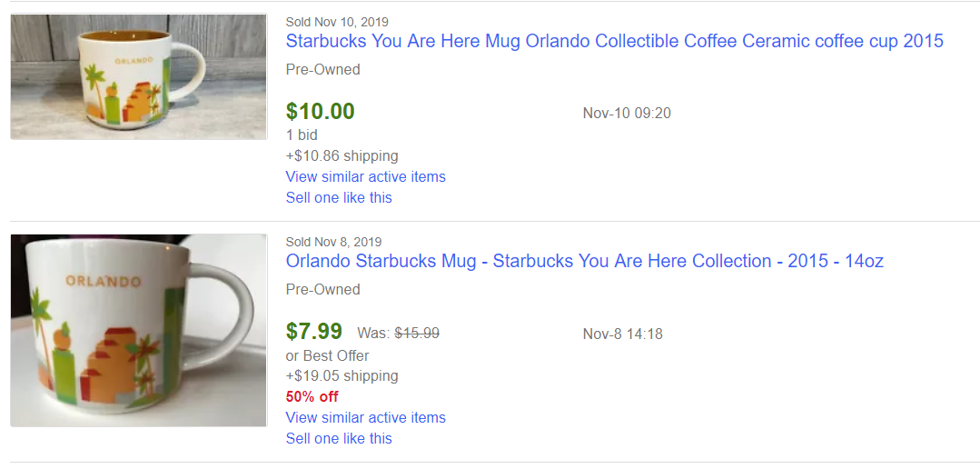Image resolution: width=980 pixels, height=469 pixels.
Task: Click the red '50% off' label
Action: (x=312, y=396)
